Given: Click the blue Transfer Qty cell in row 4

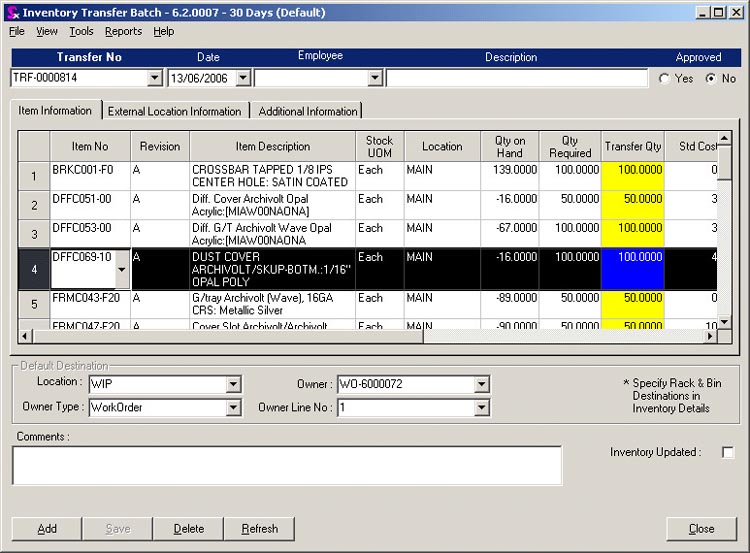Looking at the screenshot, I should (x=633, y=268).
